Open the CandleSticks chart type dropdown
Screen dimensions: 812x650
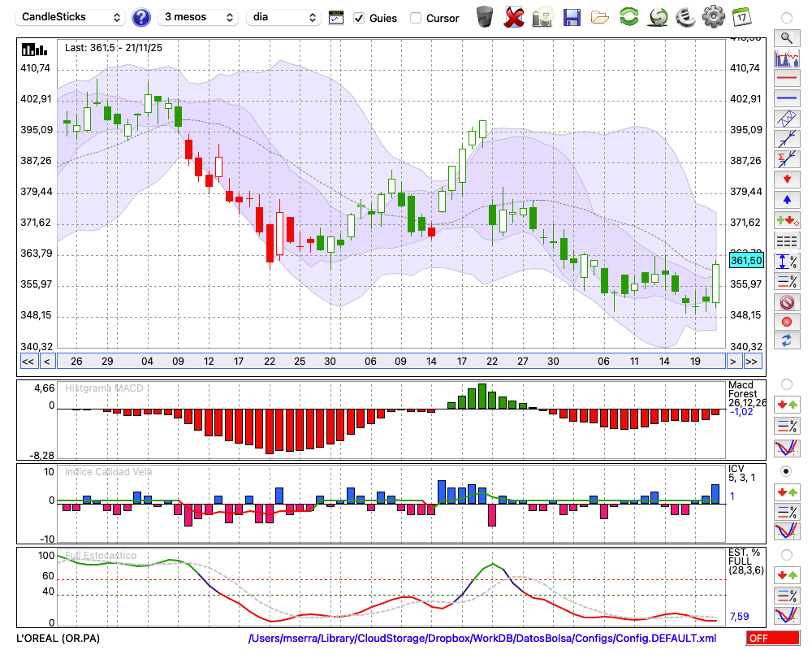[x=71, y=17]
